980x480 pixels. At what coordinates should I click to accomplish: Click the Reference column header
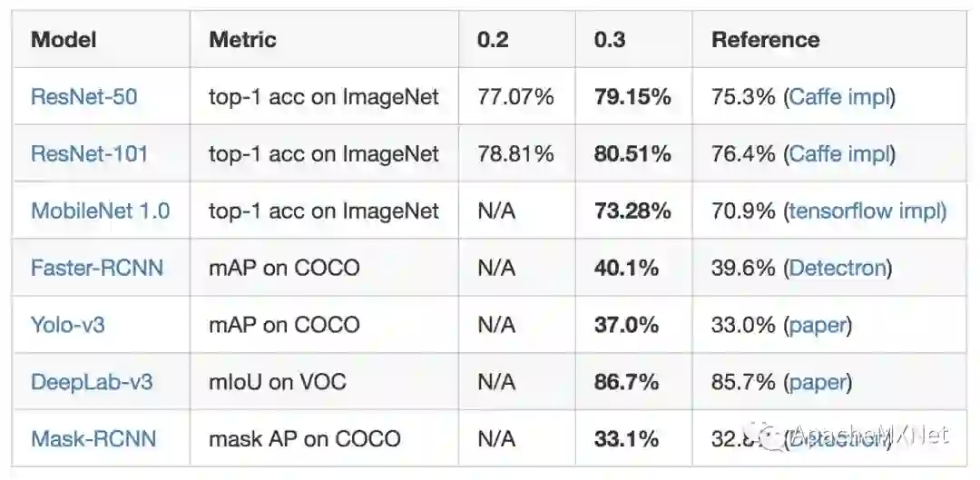[765, 40]
